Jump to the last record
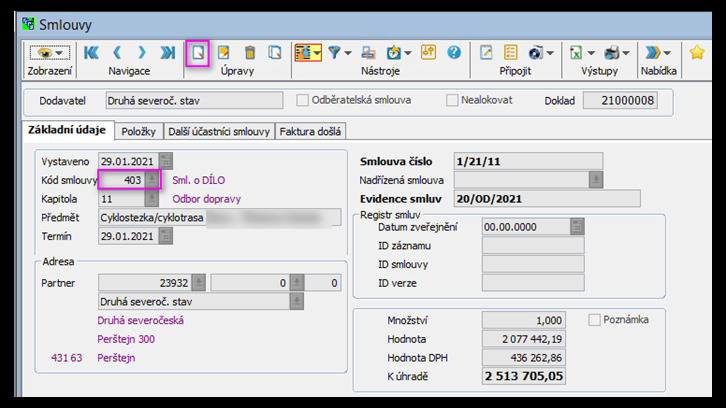 pos(167,52)
